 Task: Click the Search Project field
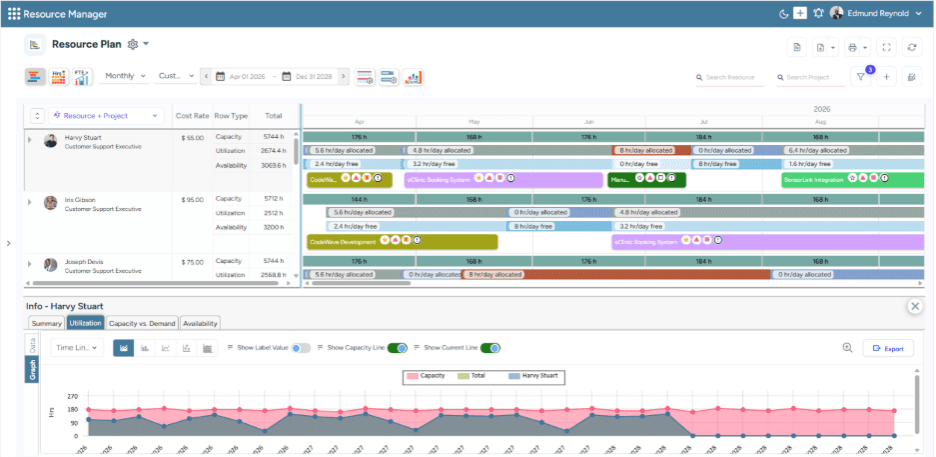(811, 78)
